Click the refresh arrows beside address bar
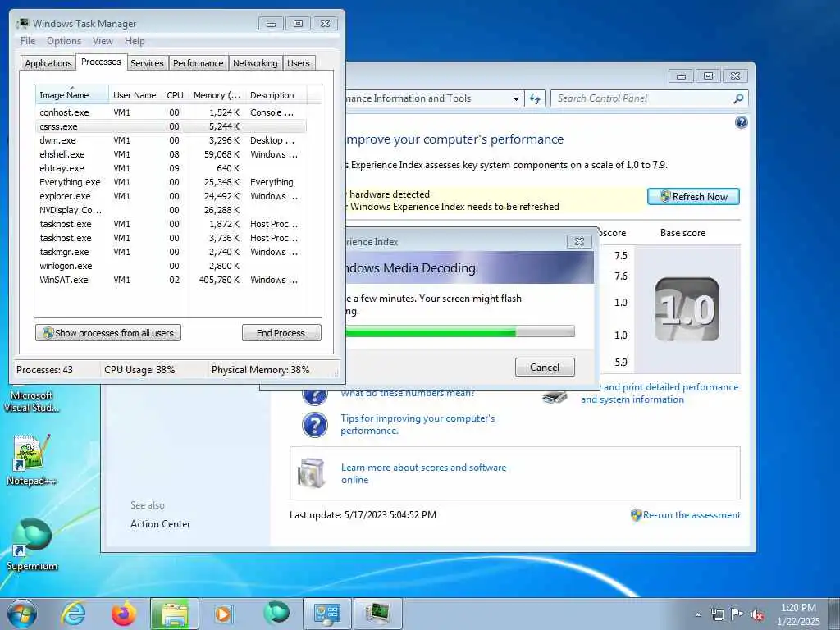Screen dimensions: 840x630 tap(535, 98)
